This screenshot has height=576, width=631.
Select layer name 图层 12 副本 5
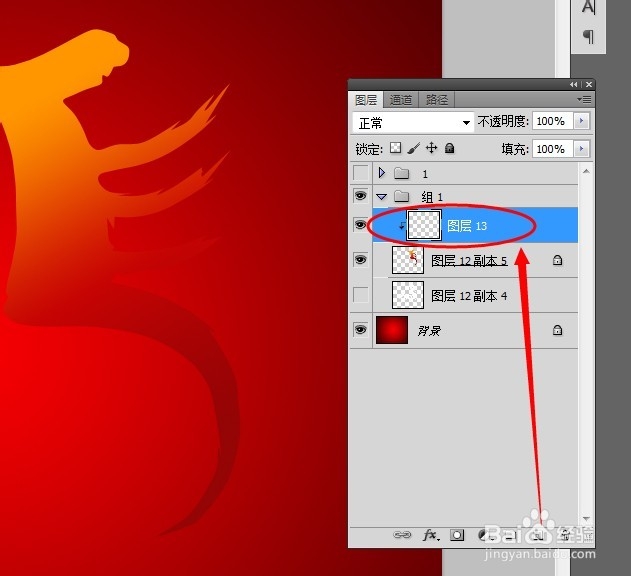pyautogui.click(x=469, y=261)
